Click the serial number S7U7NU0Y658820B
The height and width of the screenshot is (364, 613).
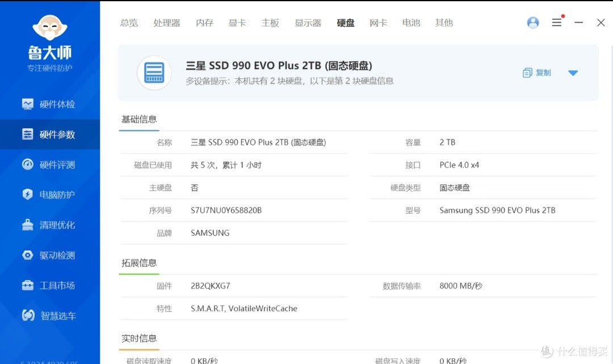tap(226, 210)
